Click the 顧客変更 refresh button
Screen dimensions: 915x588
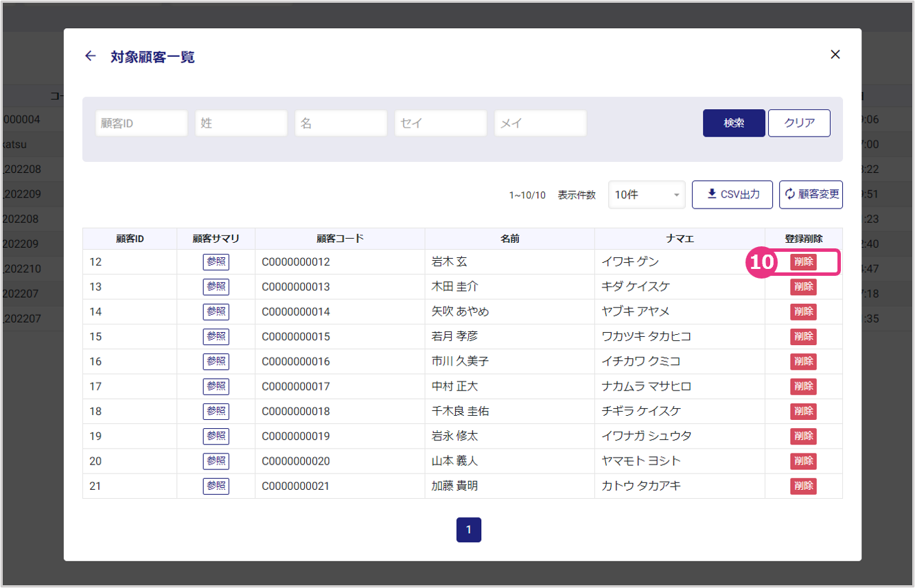(x=811, y=194)
